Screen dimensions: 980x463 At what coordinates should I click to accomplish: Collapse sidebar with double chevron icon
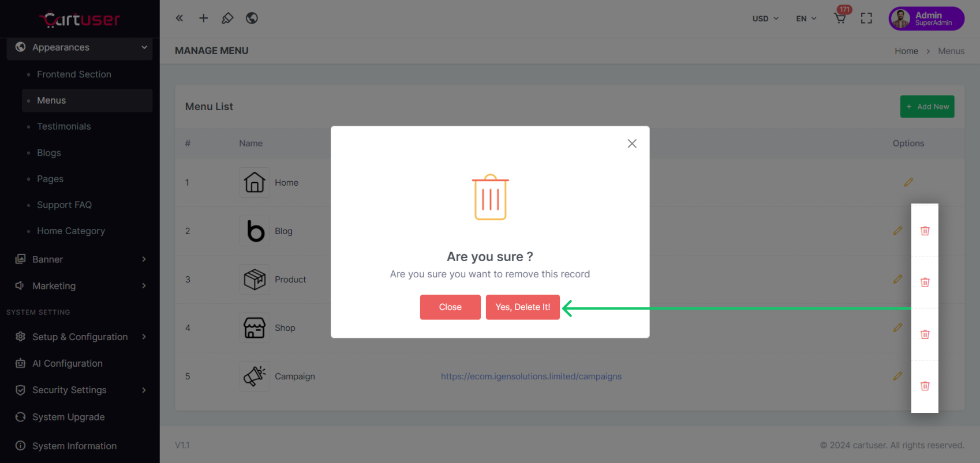coord(179,18)
